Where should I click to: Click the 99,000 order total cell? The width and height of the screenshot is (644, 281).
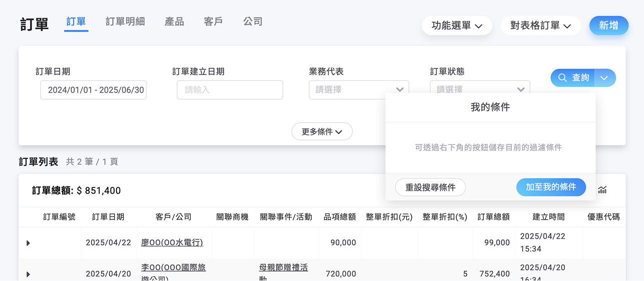point(497,242)
